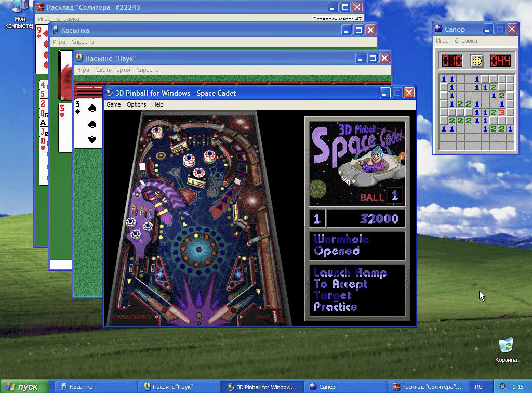Image resolution: width=532 pixels, height=393 pixels.
Task: Close the 3D Pinball window
Action: (409, 93)
